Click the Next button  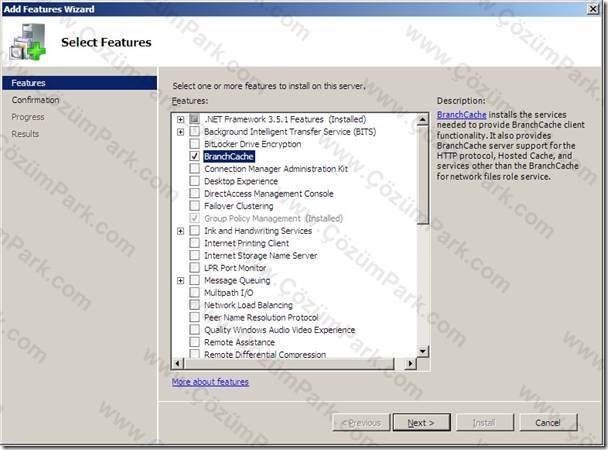point(421,422)
